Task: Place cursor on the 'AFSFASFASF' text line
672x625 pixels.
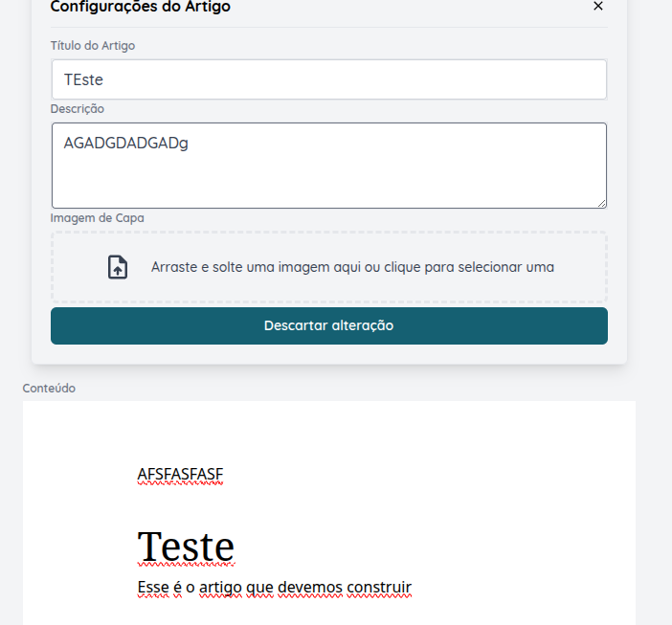Action: [x=180, y=474]
